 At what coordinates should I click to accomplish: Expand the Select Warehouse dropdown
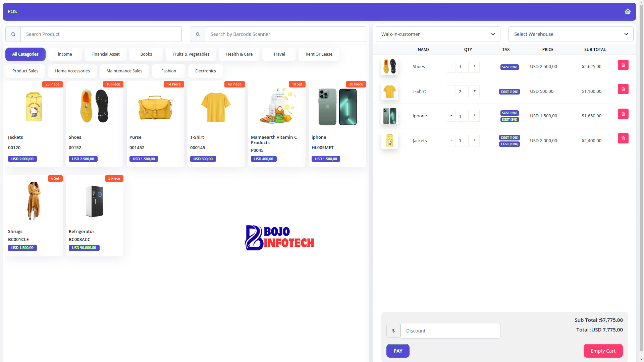tap(571, 34)
